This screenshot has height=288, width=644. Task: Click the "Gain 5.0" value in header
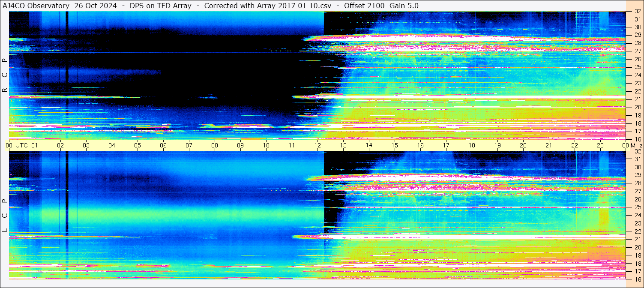point(404,6)
